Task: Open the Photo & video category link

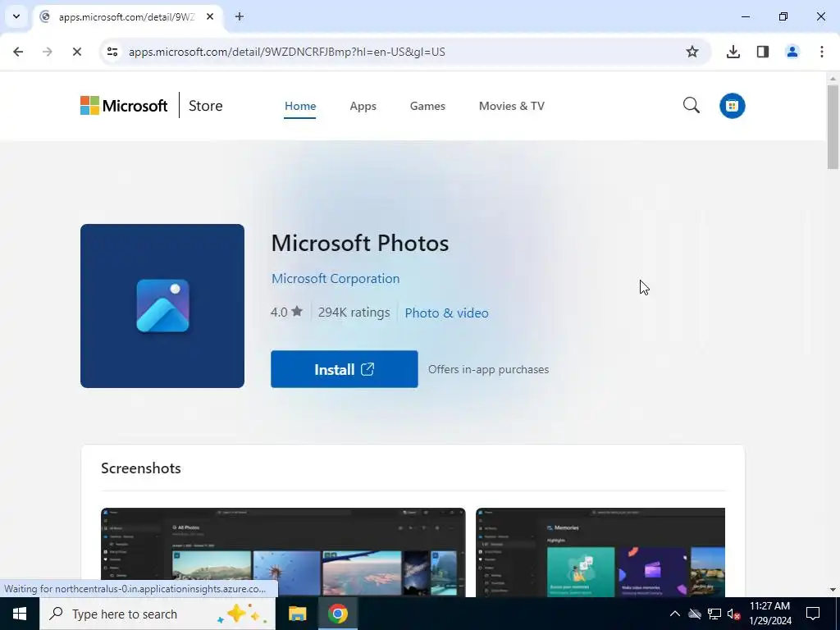Action: 446,313
